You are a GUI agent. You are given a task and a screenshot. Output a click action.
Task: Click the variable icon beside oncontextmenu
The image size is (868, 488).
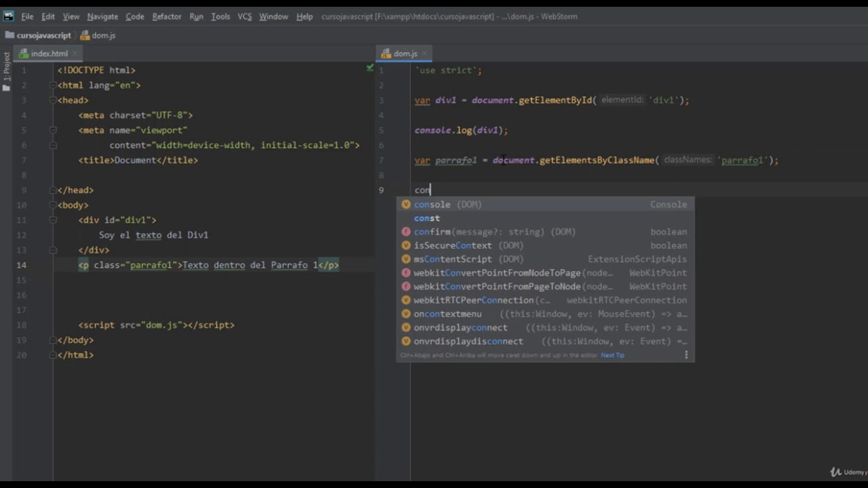[406, 314]
